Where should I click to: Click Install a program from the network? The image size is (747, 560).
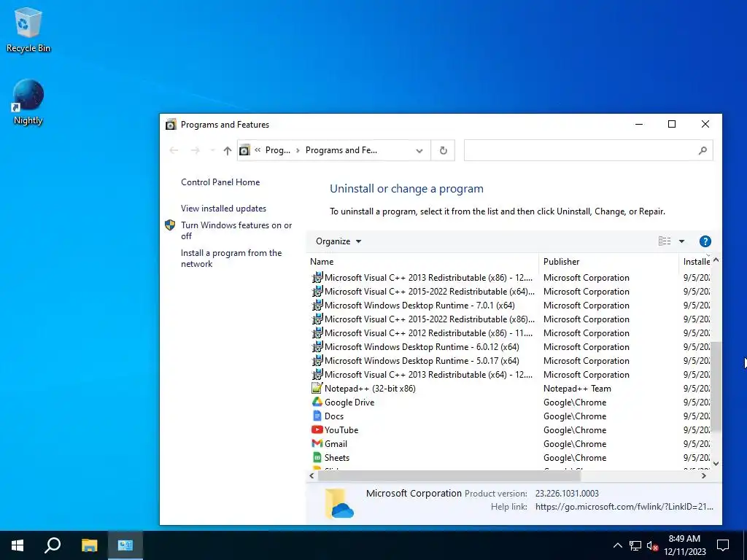pyautogui.click(x=231, y=258)
